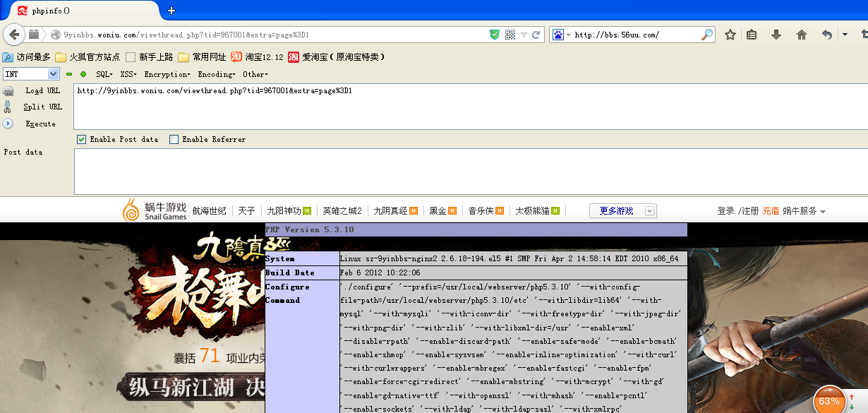Click the HackBar URL text area
The height and width of the screenshot is (413, 868).
point(471,107)
